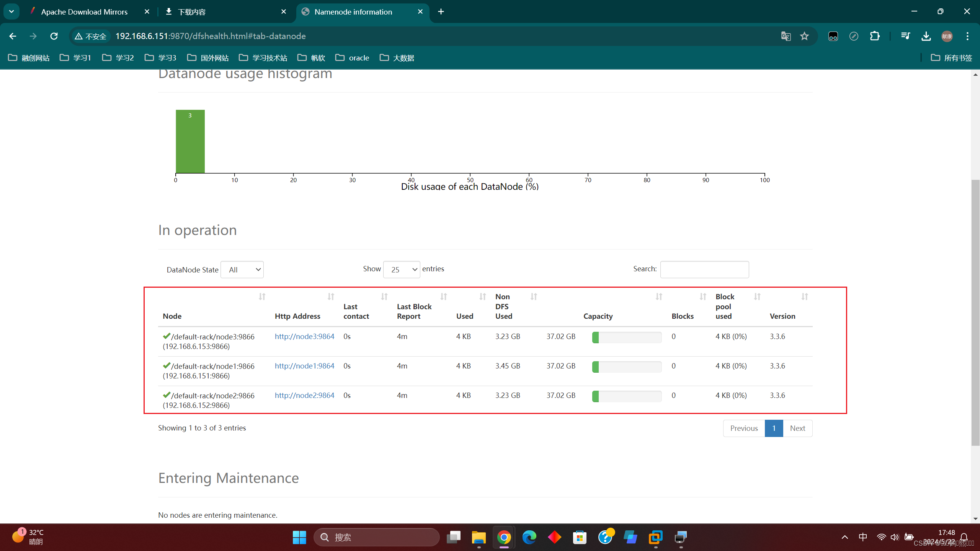Sort table by Version column arrows
980x551 pixels.
804,297
